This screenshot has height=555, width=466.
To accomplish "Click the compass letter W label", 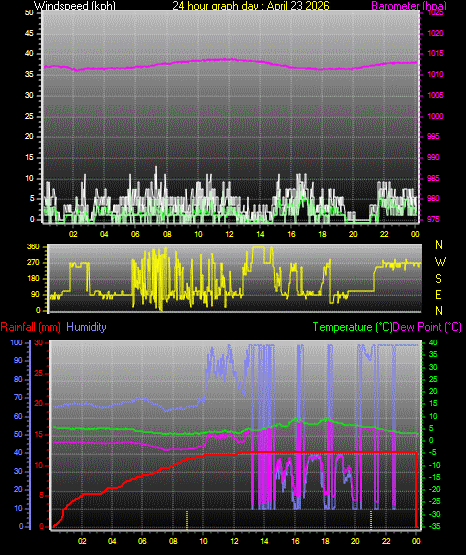I will coord(440,262).
